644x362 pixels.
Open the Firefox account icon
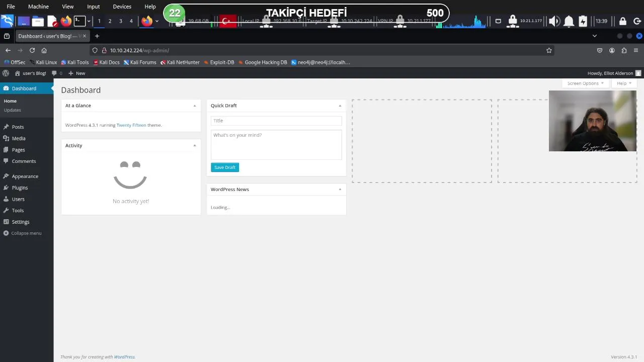pyautogui.click(x=612, y=50)
